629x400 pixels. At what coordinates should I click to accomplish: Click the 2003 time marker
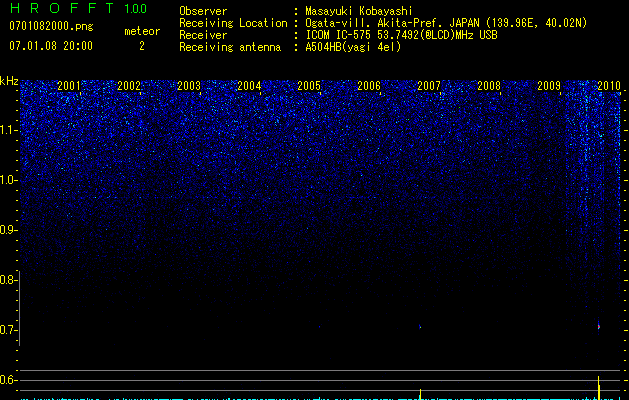(x=189, y=85)
